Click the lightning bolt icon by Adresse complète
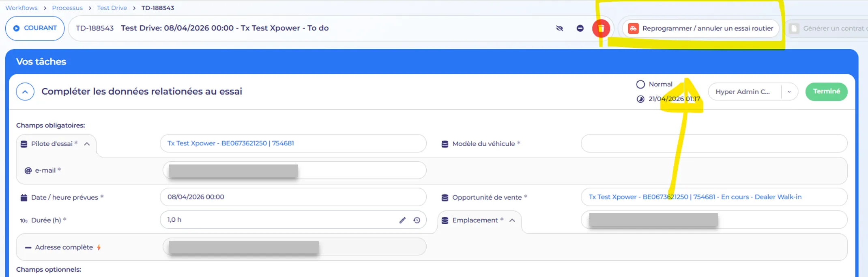 pyautogui.click(x=99, y=247)
